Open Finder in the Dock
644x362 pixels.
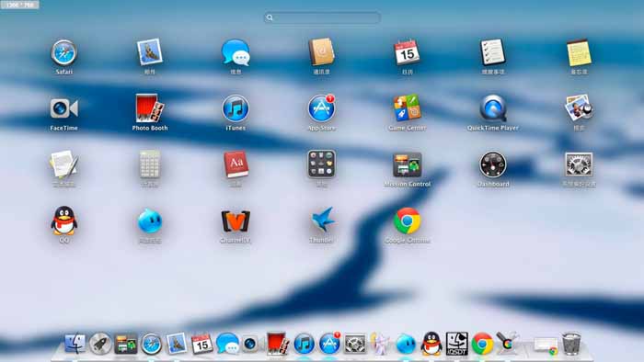coord(75,344)
